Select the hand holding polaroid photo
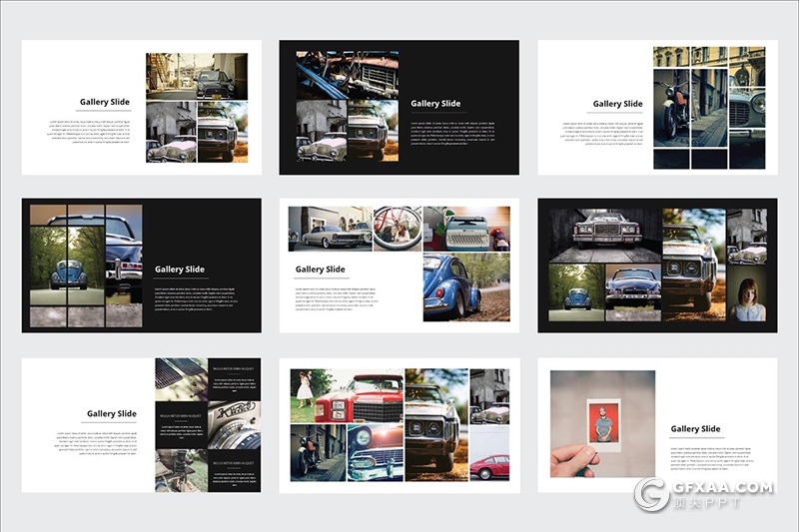 [x=602, y=423]
